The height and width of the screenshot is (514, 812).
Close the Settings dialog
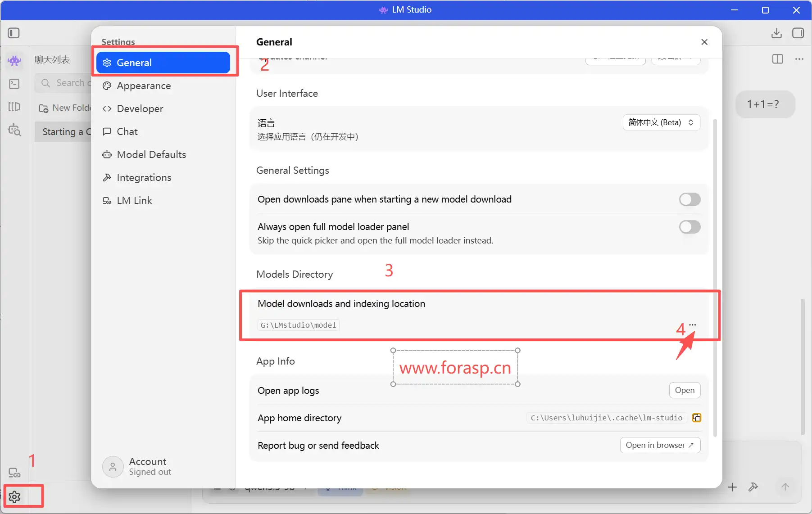click(704, 42)
